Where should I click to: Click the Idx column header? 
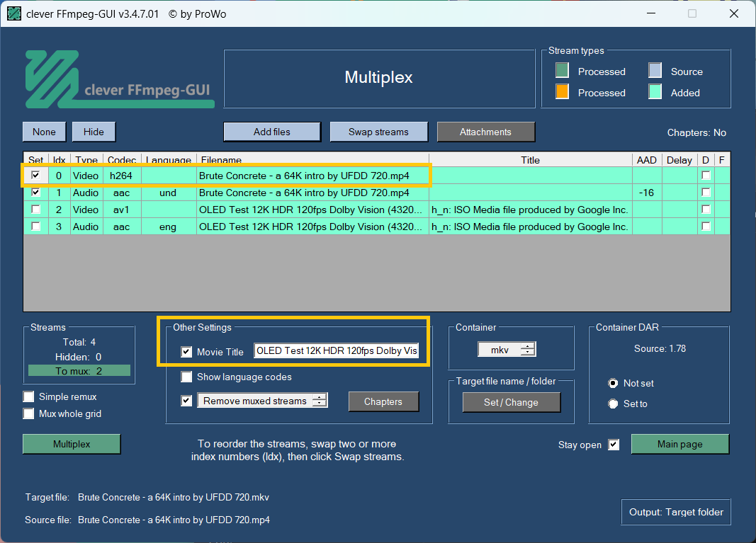coord(60,159)
